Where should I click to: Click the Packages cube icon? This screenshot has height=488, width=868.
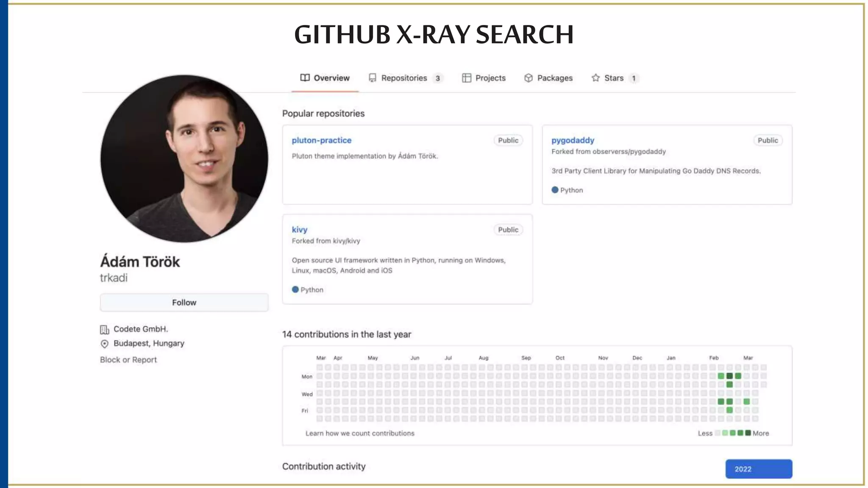point(528,78)
